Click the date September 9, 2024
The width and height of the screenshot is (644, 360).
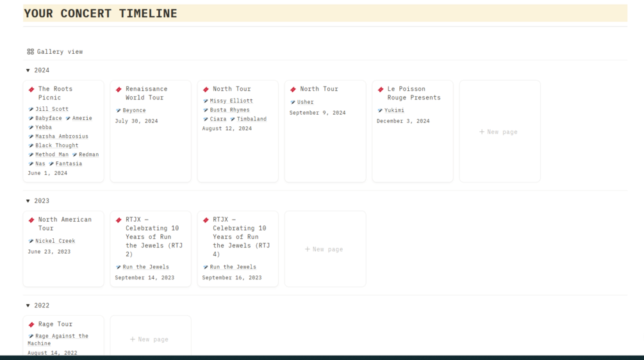(x=317, y=113)
